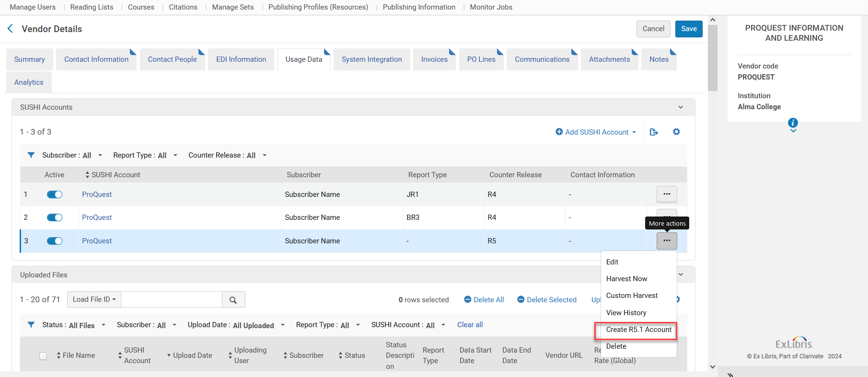Toggle active switch for ProQuest R5 account
The image size is (868, 377).
click(x=55, y=241)
